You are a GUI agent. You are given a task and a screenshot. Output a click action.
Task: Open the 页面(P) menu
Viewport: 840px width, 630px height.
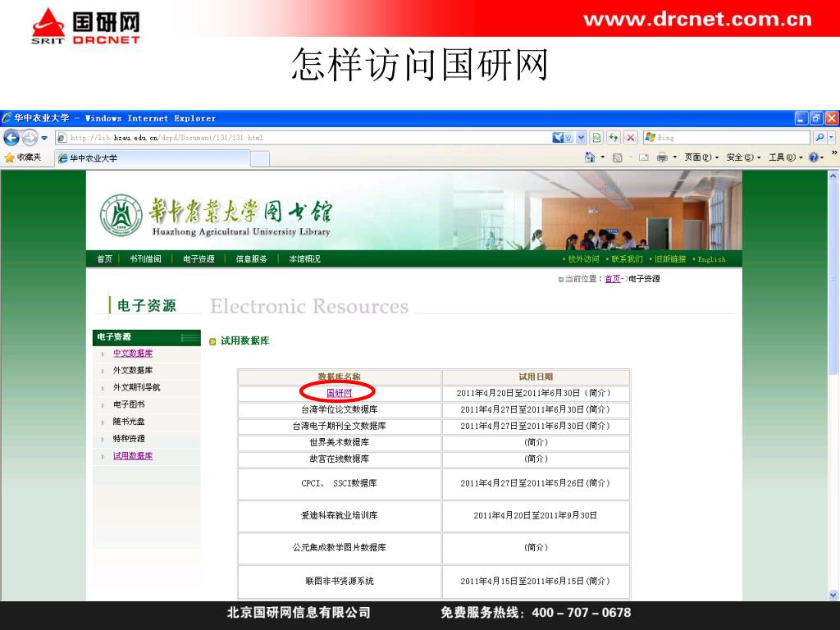click(x=701, y=157)
